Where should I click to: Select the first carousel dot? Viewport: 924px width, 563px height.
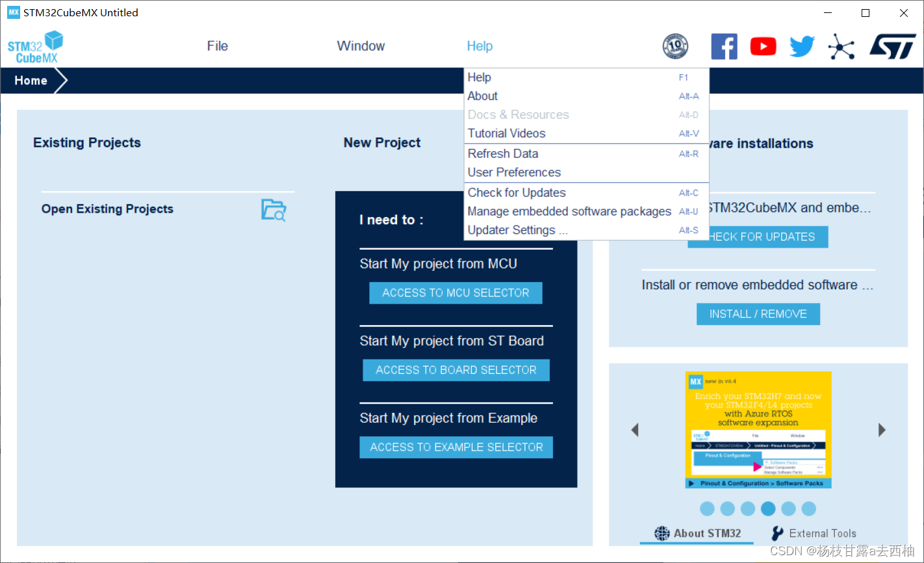point(708,508)
